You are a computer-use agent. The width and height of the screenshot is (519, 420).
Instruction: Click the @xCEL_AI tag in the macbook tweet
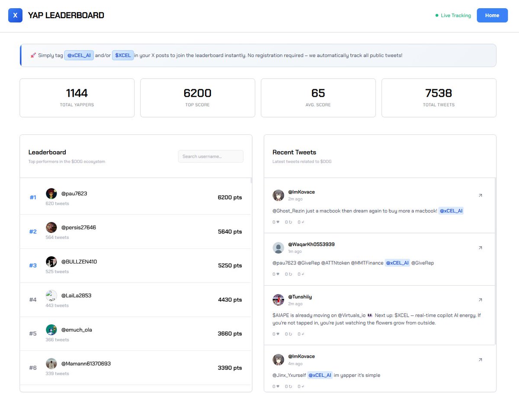451,211
